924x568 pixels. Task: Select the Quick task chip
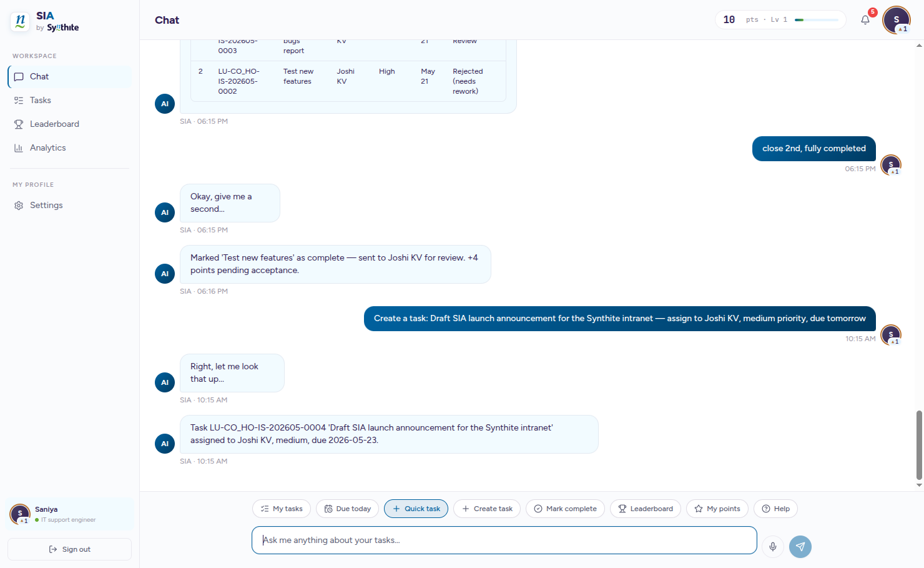pyautogui.click(x=416, y=509)
